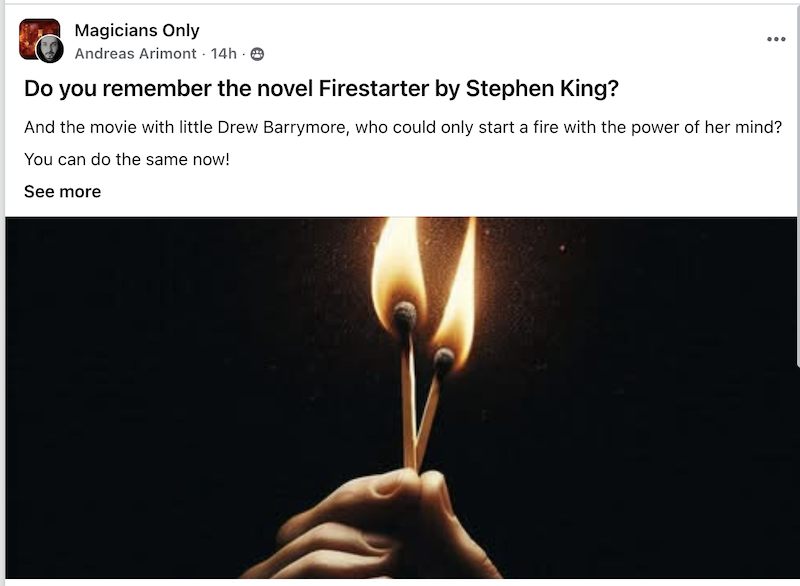This screenshot has height=586, width=800.
Task: Open the three-dot post options menu
Action: (x=776, y=39)
